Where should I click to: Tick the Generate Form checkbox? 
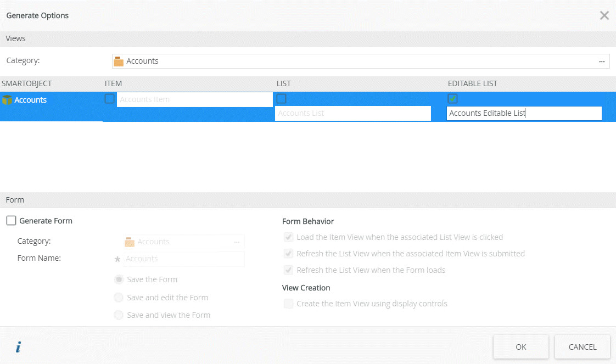(x=11, y=221)
